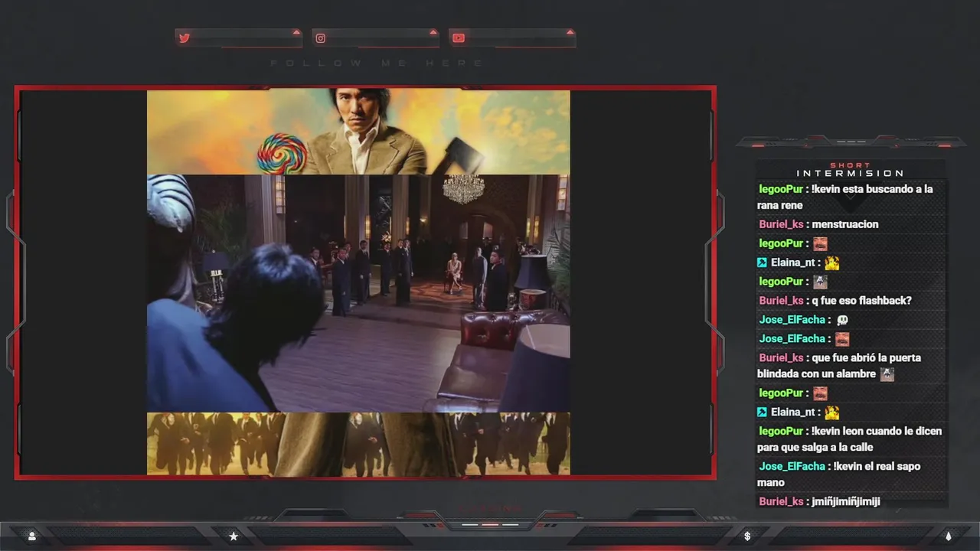This screenshot has width=980, height=551.
Task: Click the Instagram camera icon
Action: tap(321, 38)
